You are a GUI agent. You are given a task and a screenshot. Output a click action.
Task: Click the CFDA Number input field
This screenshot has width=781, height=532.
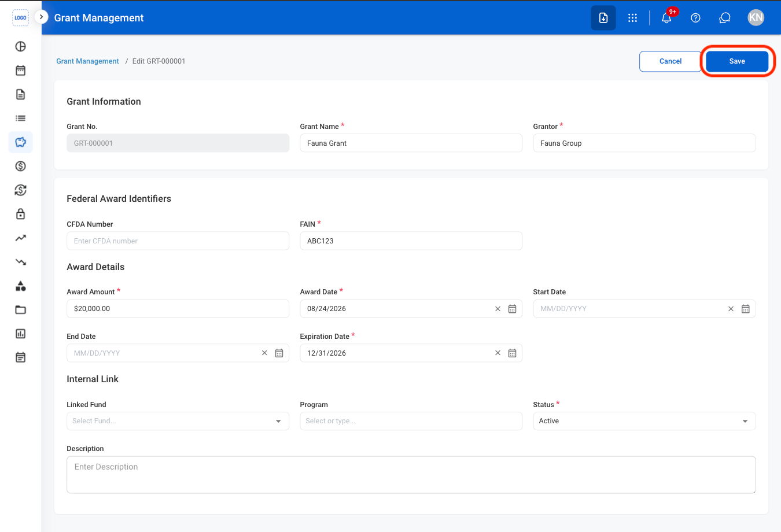click(178, 241)
